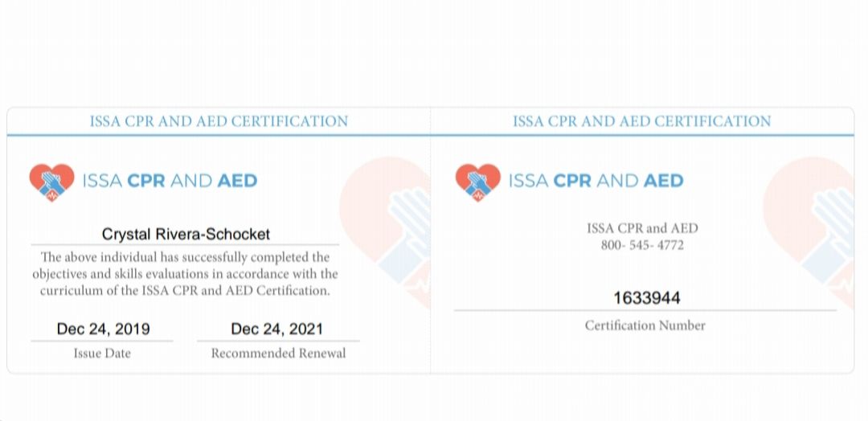
Task: Click the heart logo on right card
Action: 477,182
